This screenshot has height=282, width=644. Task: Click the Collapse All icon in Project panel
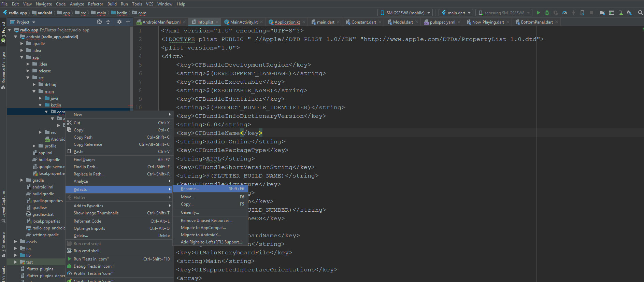(108, 22)
